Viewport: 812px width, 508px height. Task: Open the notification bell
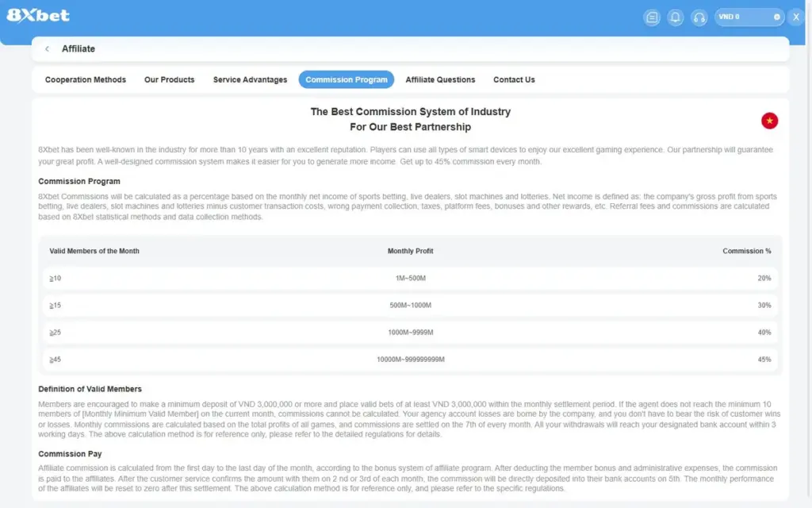[676, 17]
